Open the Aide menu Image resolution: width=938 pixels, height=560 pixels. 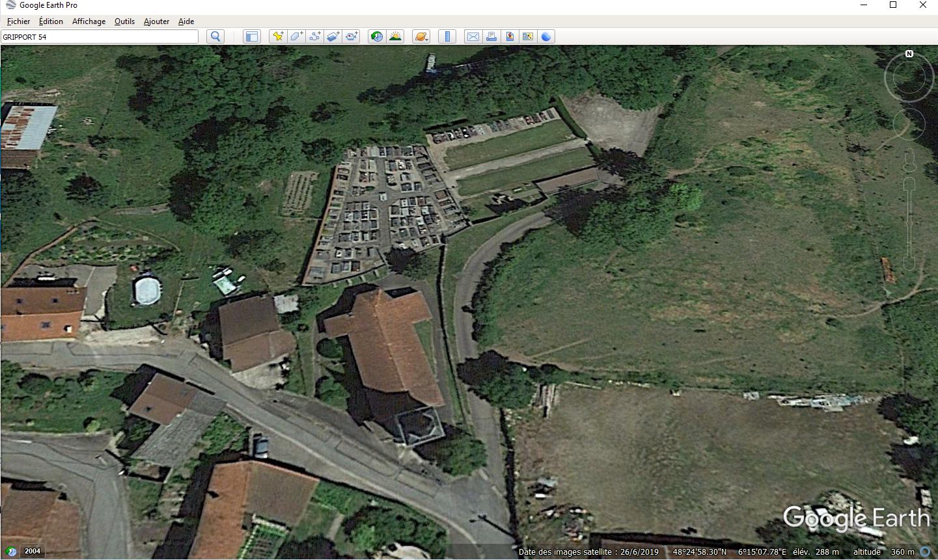click(x=186, y=21)
